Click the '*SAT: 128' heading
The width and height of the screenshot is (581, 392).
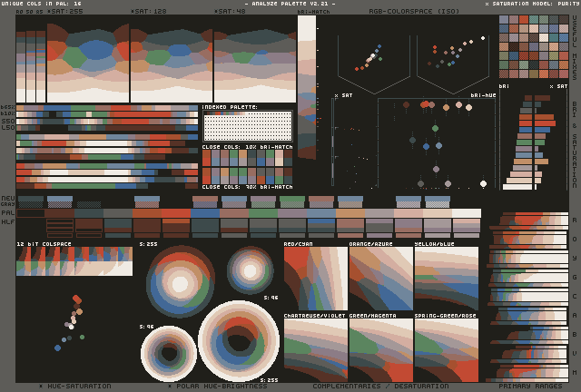tap(149, 12)
